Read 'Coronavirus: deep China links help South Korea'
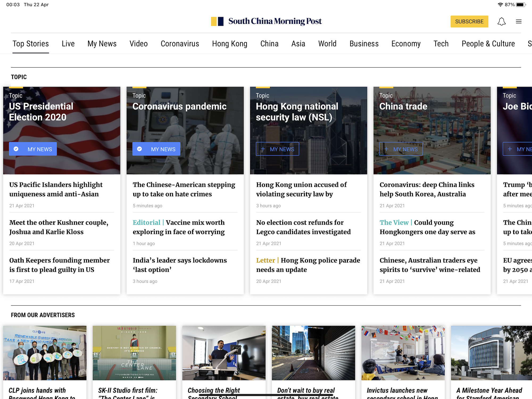This screenshot has height=399, width=532. (x=427, y=189)
